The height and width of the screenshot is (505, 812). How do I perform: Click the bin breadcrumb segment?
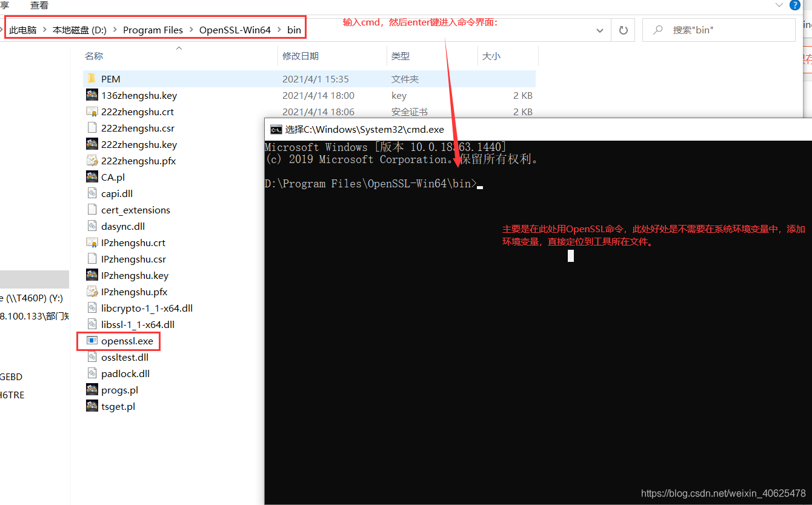coord(294,30)
